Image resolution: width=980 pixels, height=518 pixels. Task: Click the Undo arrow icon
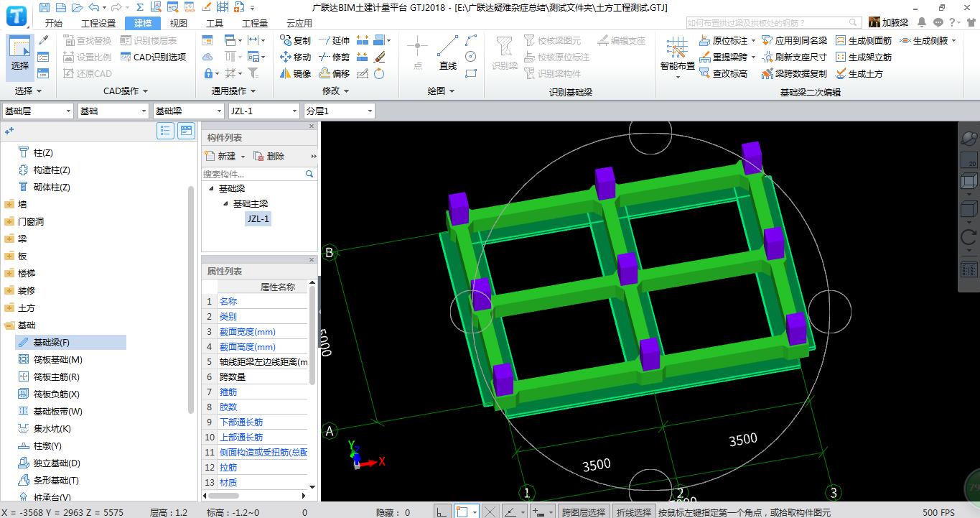click(x=93, y=7)
